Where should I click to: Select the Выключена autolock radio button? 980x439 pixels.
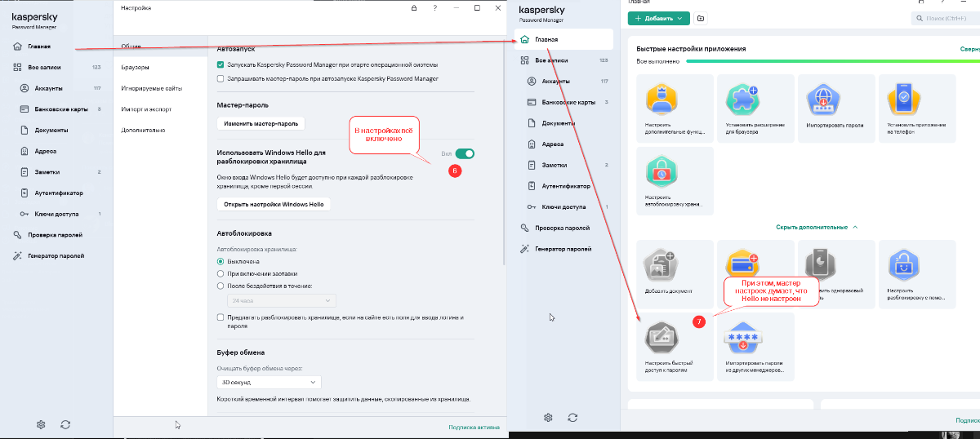(x=220, y=261)
